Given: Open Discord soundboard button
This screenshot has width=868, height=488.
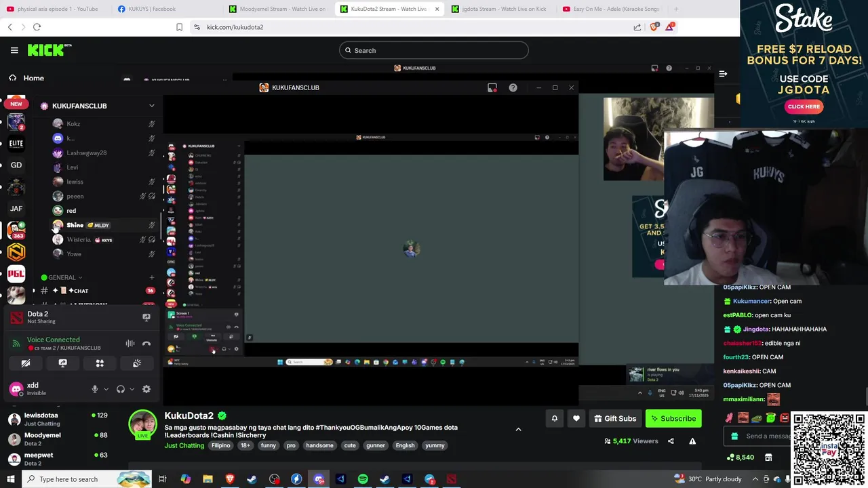Looking at the screenshot, I should coord(136,363).
